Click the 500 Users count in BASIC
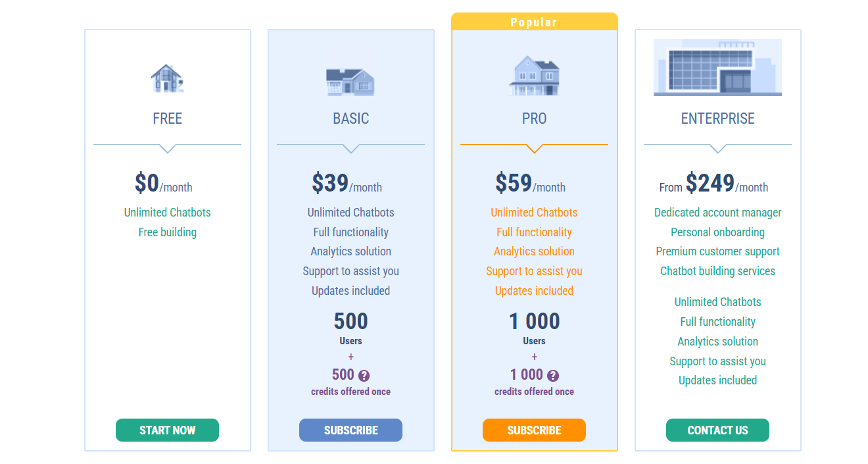Screen dimensions: 868x464 [350, 328]
